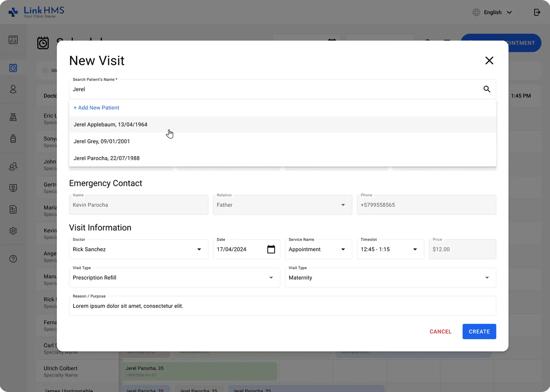This screenshot has height=392, width=550.
Task: Click the Reason / Purpose text field
Action: [x=282, y=306]
